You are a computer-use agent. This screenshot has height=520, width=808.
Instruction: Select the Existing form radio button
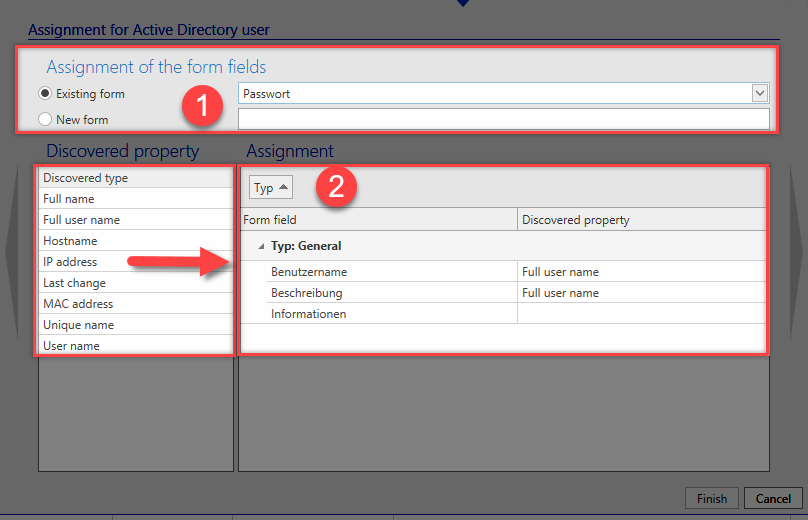45,93
